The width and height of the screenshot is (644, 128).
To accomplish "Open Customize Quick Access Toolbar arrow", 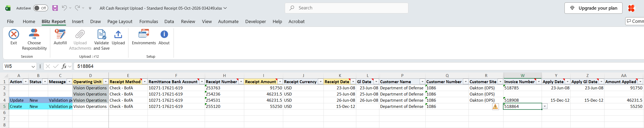I will click(x=90, y=8).
